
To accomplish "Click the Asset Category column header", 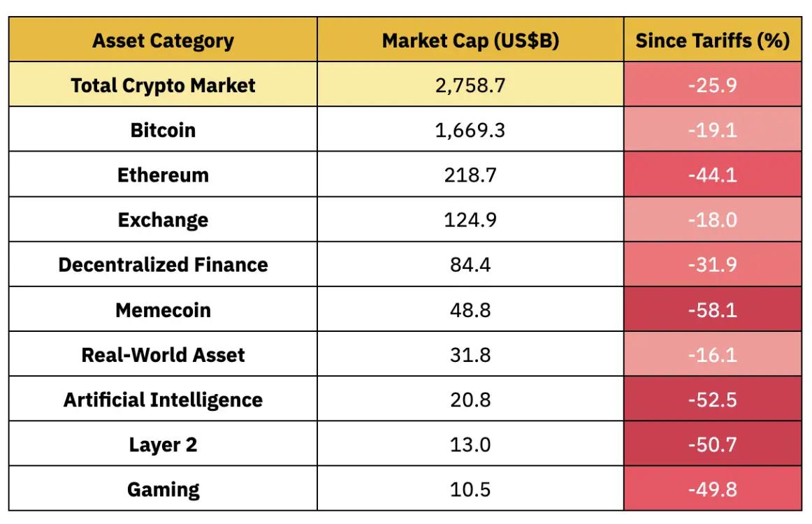I will pyautogui.click(x=163, y=41).
